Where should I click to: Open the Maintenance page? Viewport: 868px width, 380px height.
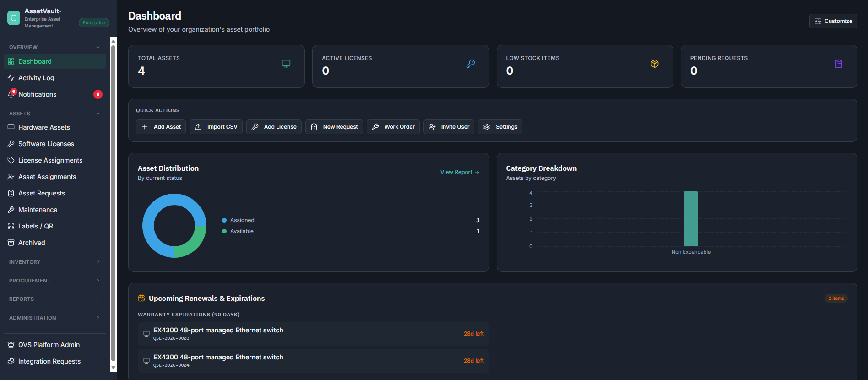point(55,210)
